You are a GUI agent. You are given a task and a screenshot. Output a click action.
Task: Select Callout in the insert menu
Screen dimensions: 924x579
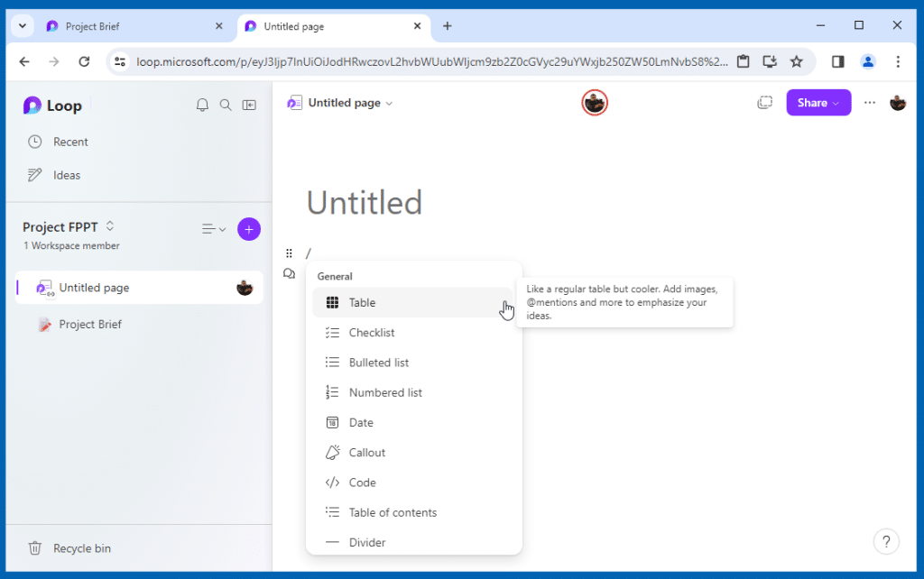click(x=367, y=453)
